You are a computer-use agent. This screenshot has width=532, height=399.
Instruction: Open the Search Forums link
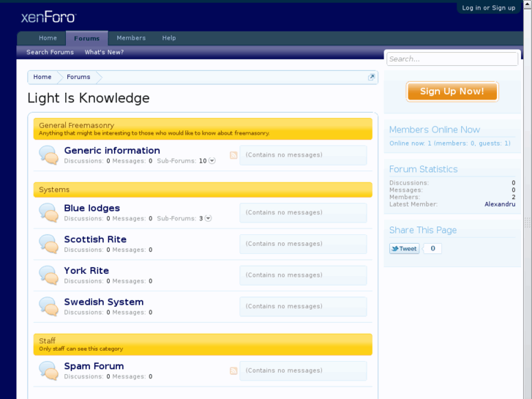click(x=50, y=52)
